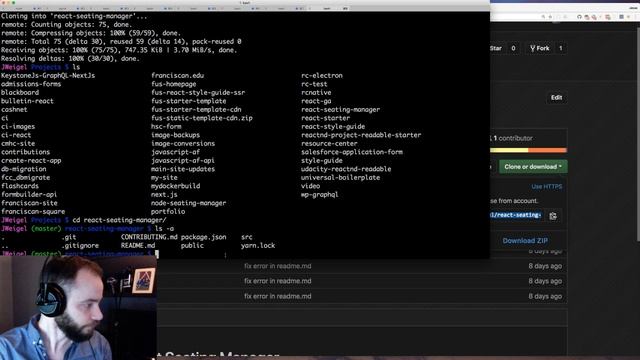
Task: Click 'KeystoneJs-GraphQL-NextJs' in the terminal listing
Action: pos(48,76)
